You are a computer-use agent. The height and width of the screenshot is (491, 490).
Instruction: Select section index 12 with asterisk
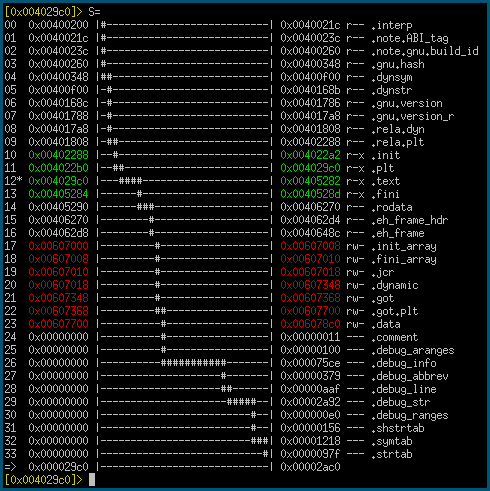[13, 181]
